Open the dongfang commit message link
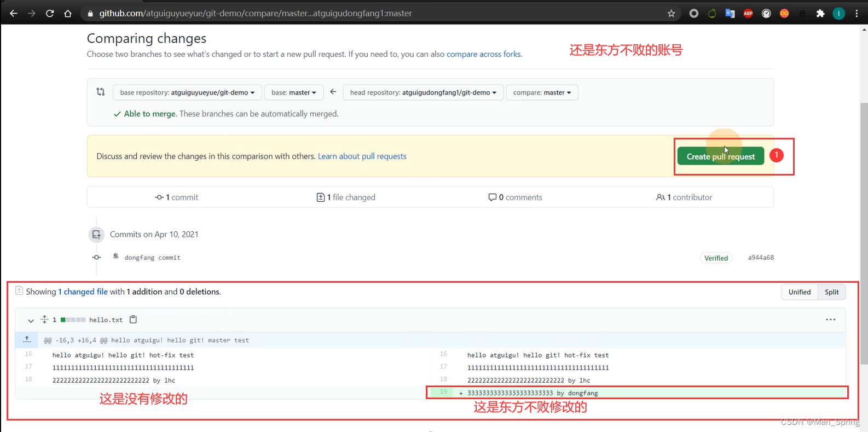Viewport: 868px width, 432px height. coord(152,258)
